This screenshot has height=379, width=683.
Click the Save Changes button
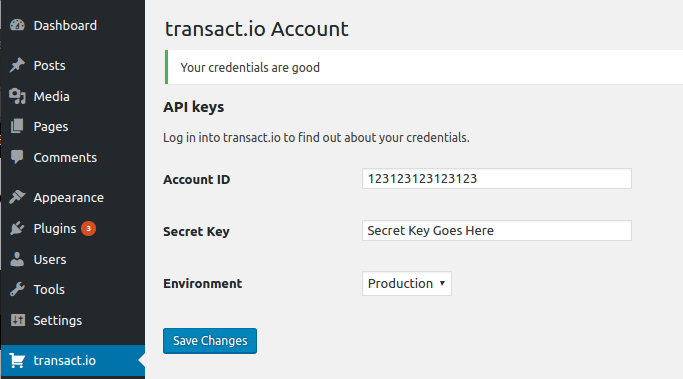click(x=210, y=341)
